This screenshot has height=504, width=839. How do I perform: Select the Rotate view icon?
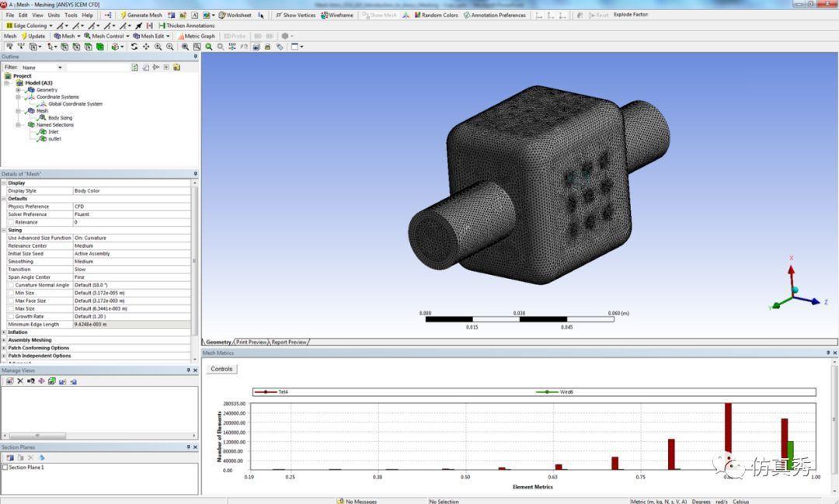pos(134,47)
